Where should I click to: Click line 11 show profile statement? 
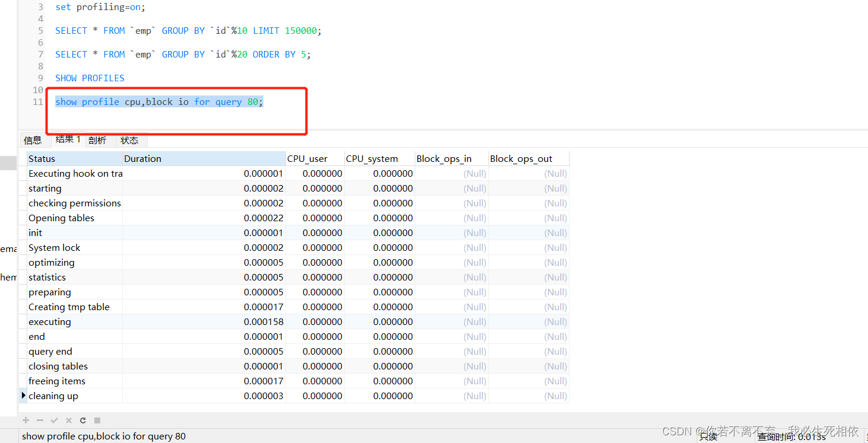pyautogui.click(x=158, y=102)
